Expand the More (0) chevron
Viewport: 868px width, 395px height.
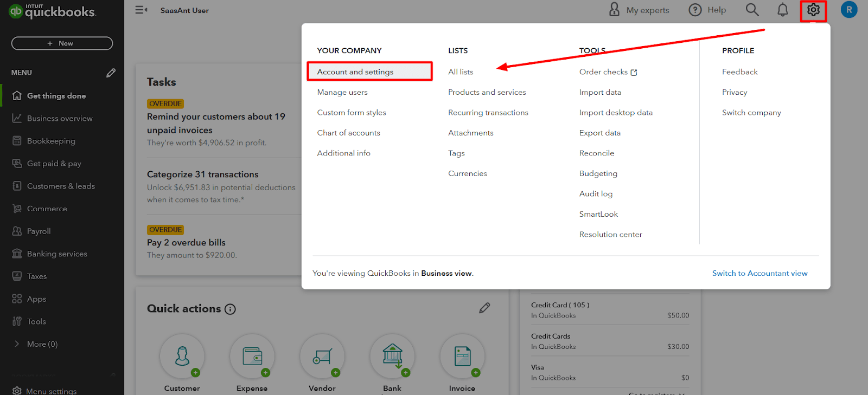click(17, 344)
